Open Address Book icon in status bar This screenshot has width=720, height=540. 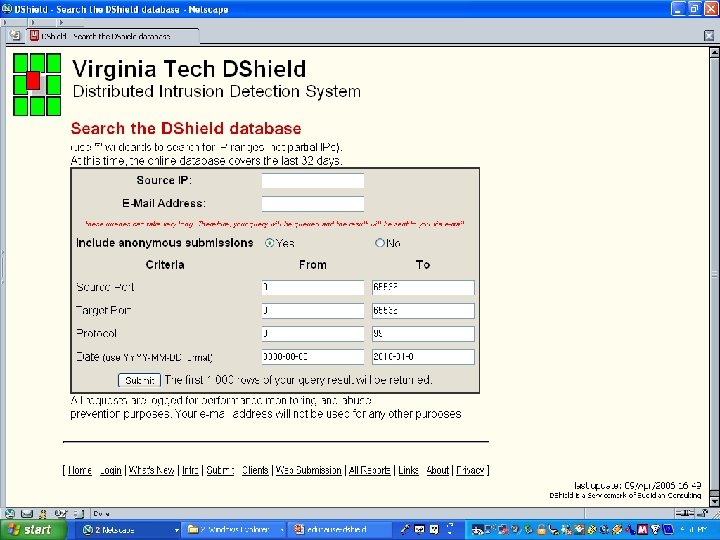79,513
